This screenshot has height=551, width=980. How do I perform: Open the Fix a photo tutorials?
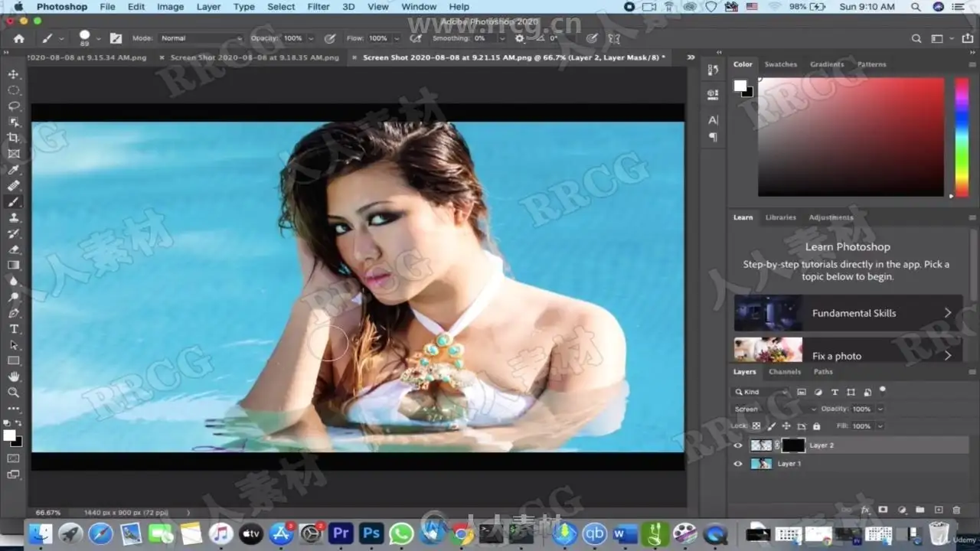848,350
